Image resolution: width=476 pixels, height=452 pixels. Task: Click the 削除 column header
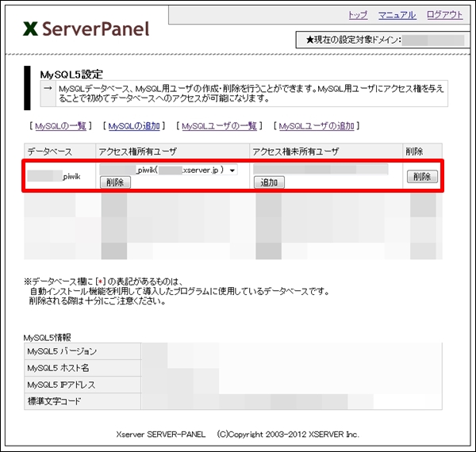click(423, 151)
